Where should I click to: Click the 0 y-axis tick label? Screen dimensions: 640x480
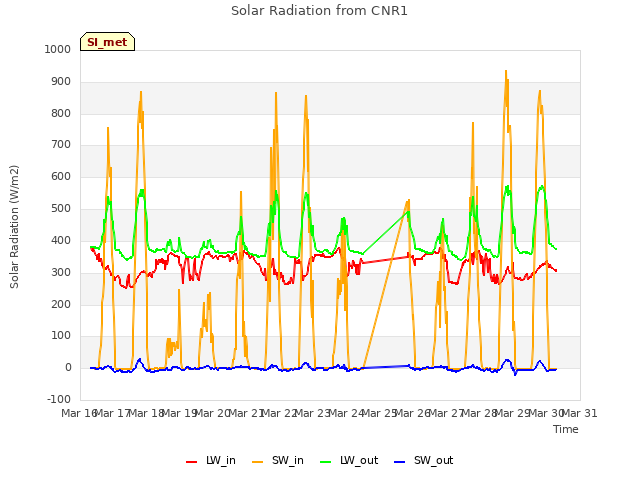[68, 368]
